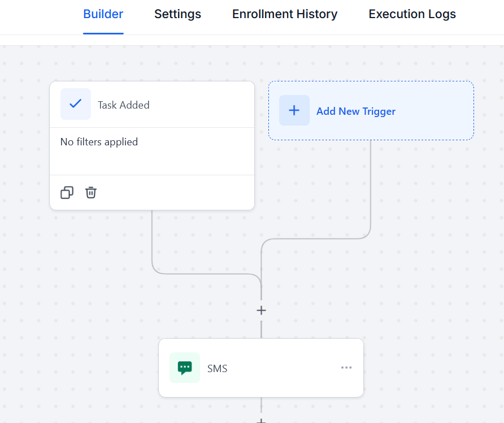The height and width of the screenshot is (423, 504).
Task: Click the checkmark icon on Task Added trigger
Action: point(75,105)
